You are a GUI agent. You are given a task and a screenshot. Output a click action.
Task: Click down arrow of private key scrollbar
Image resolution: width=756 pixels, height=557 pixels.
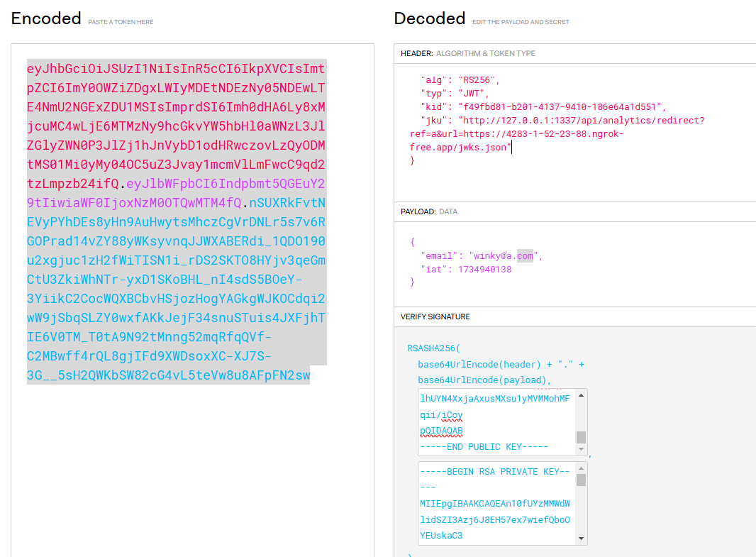pyautogui.click(x=582, y=539)
